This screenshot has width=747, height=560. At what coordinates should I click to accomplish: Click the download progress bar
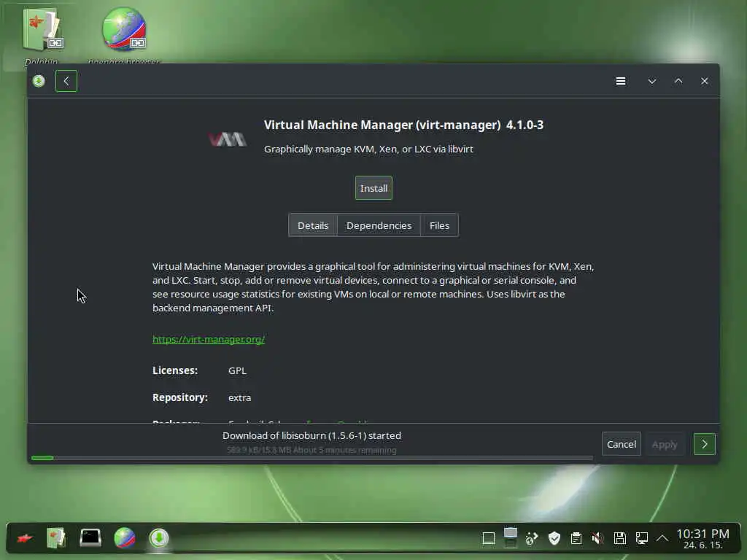312,458
